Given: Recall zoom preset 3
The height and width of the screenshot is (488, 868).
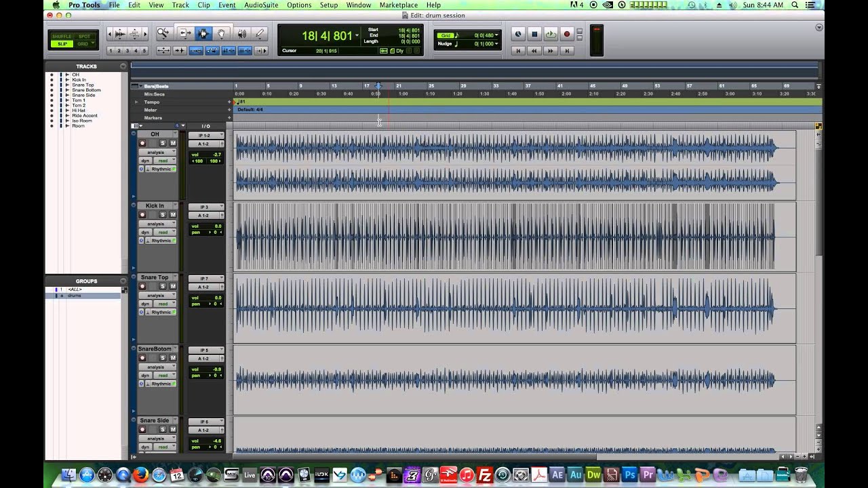Looking at the screenshot, I should click(x=127, y=51).
